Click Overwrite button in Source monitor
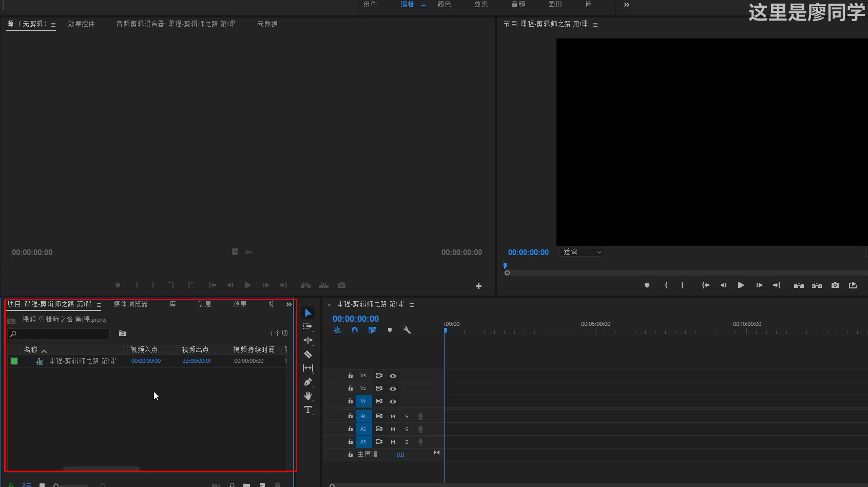This screenshot has width=868, height=487. coord(323,285)
